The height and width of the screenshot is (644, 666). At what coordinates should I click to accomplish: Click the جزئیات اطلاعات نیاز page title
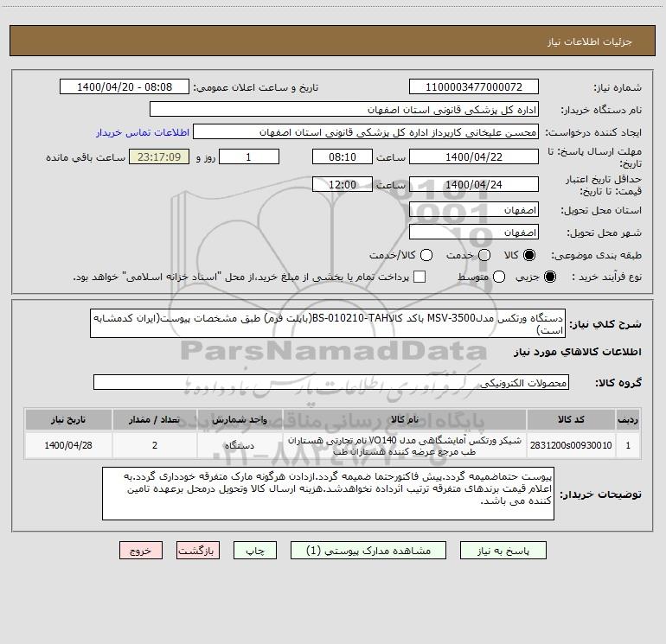click(x=590, y=41)
